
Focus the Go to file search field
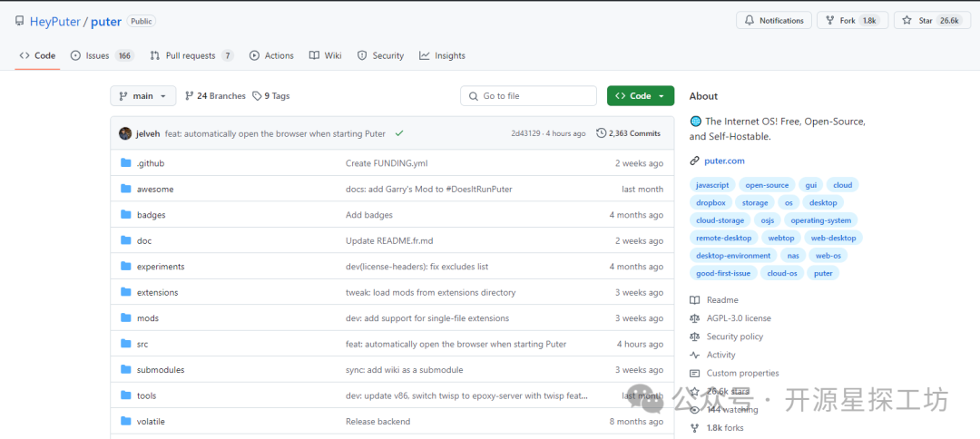click(529, 96)
